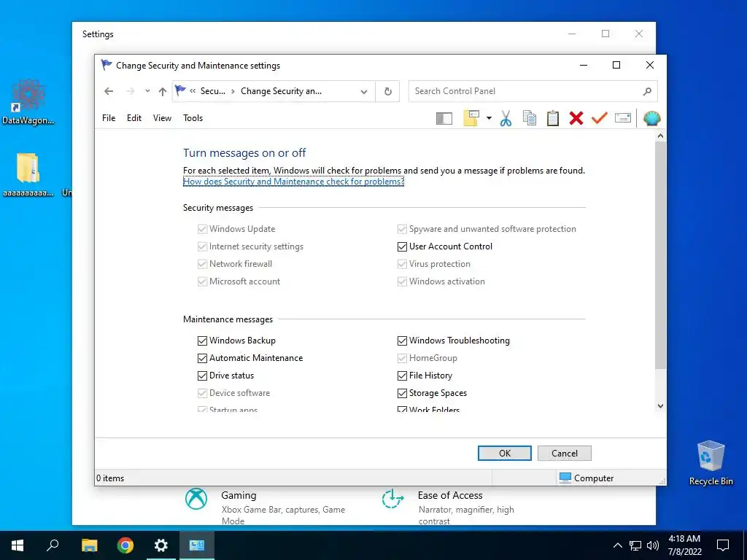The height and width of the screenshot is (560, 747).
Task: Click the yellow folder views icon
Action: (471, 118)
